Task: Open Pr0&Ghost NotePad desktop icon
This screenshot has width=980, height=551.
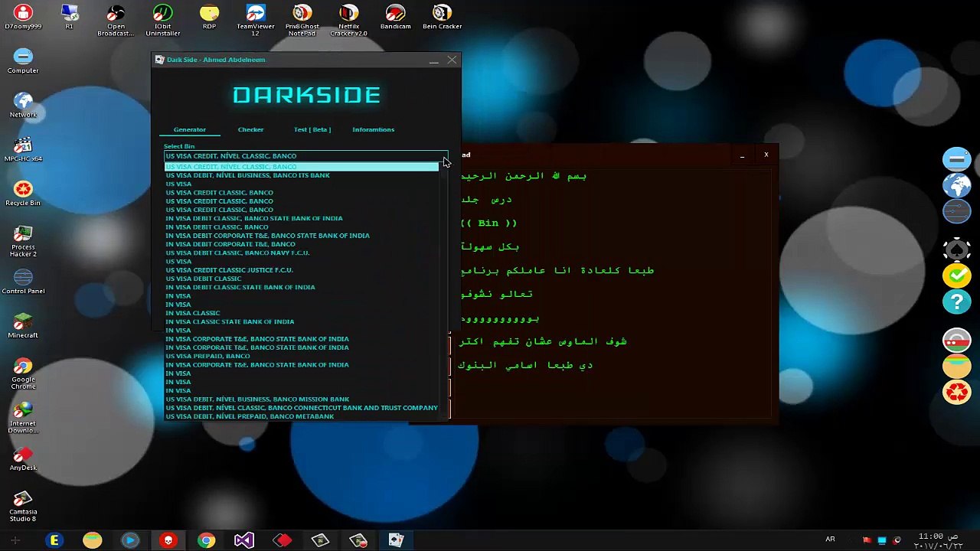Action: [x=302, y=20]
